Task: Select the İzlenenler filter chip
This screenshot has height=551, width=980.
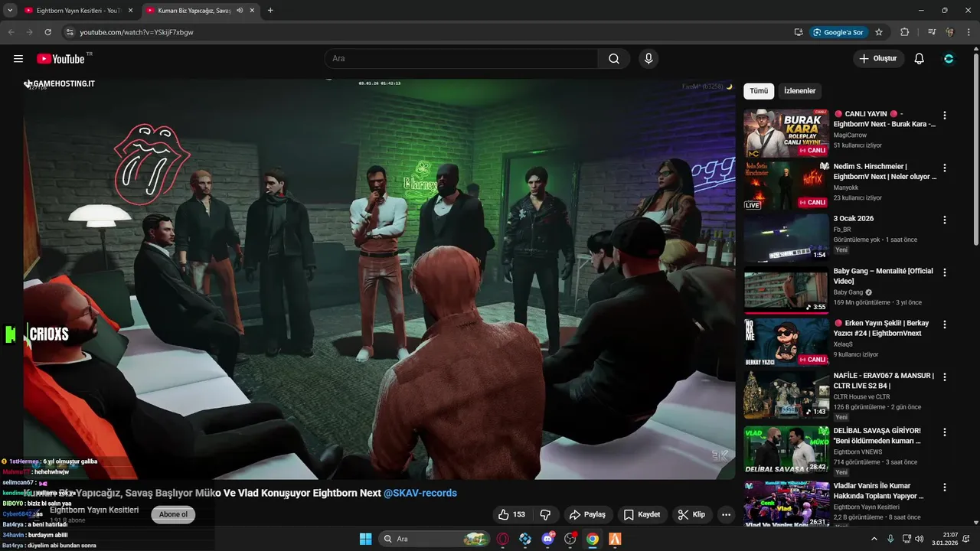Action: coord(800,91)
